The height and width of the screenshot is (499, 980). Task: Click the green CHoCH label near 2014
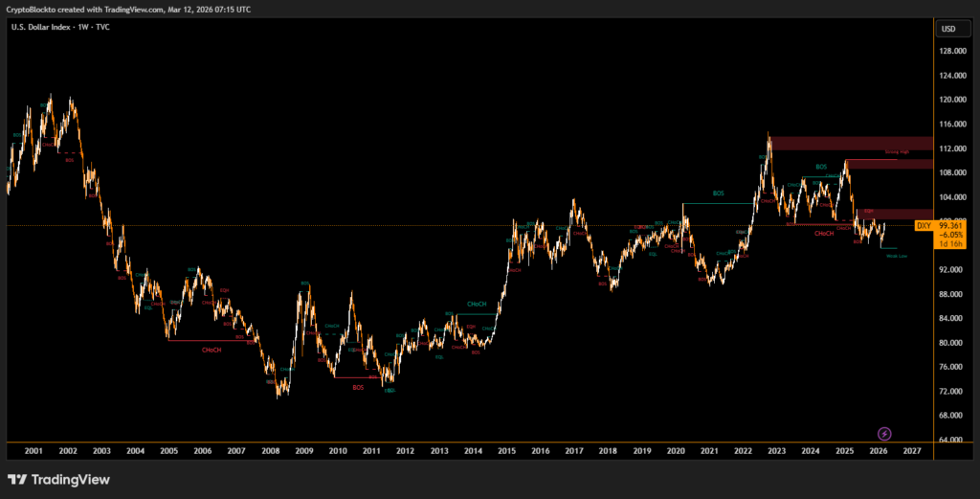coord(477,305)
